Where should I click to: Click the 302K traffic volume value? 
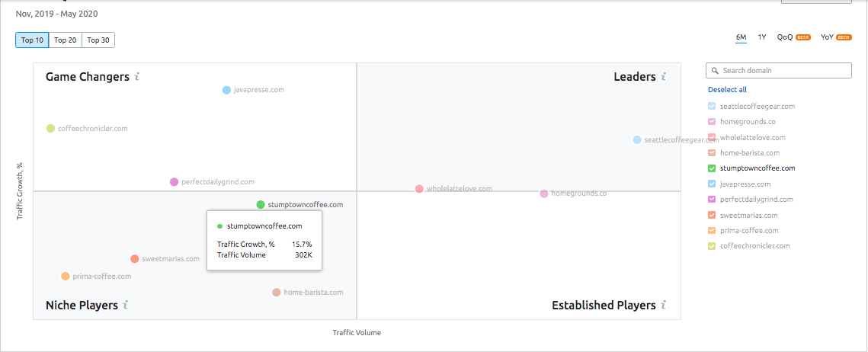tap(304, 255)
